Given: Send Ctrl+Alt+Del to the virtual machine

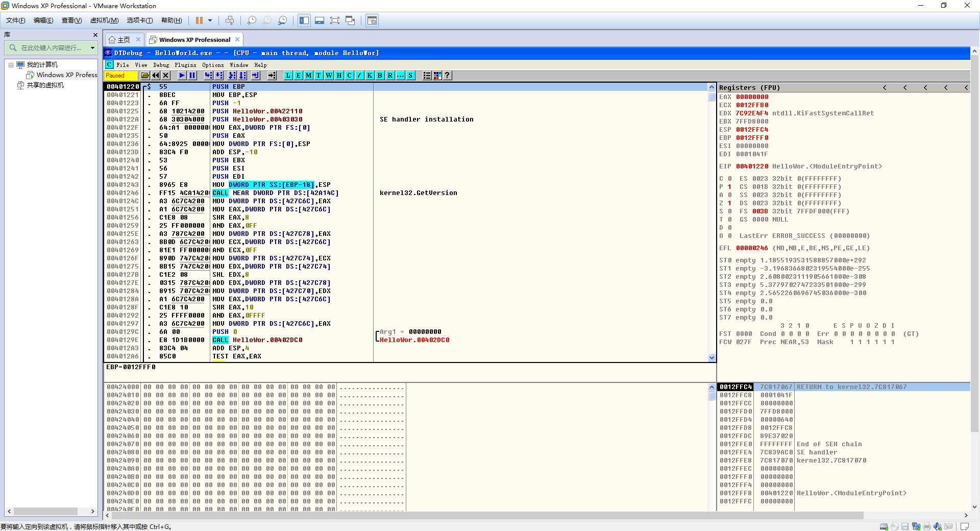Looking at the screenshot, I should click(x=230, y=20).
